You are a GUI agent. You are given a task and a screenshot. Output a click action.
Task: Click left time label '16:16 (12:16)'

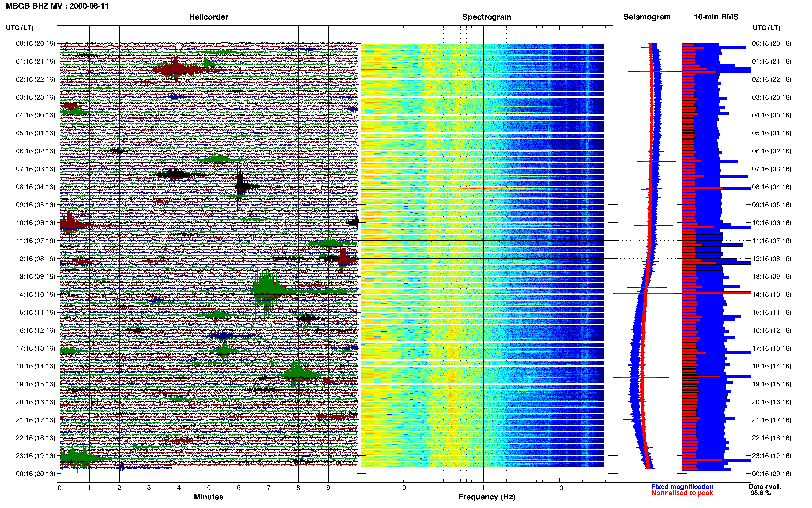pos(36,330)
